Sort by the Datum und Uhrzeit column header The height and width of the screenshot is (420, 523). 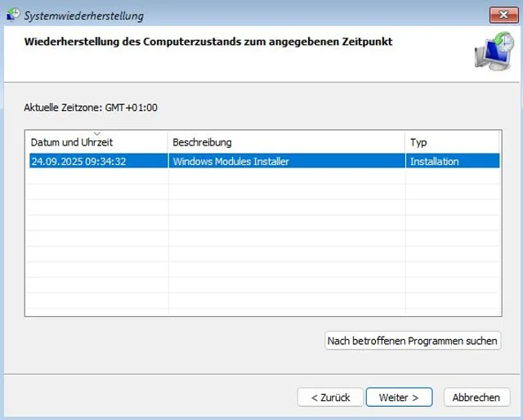[x=72, y=143]
